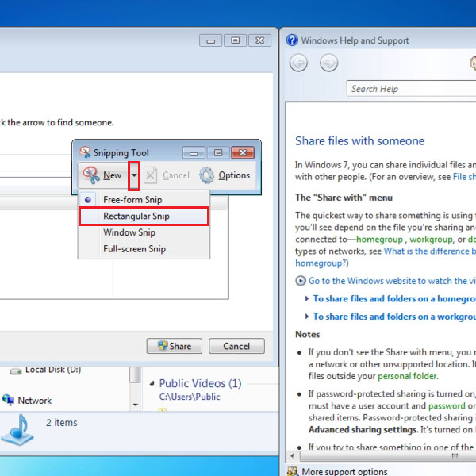Select Free-form Snip from the menu
This screenshot has width=476, height=476.
click(144, 200)
